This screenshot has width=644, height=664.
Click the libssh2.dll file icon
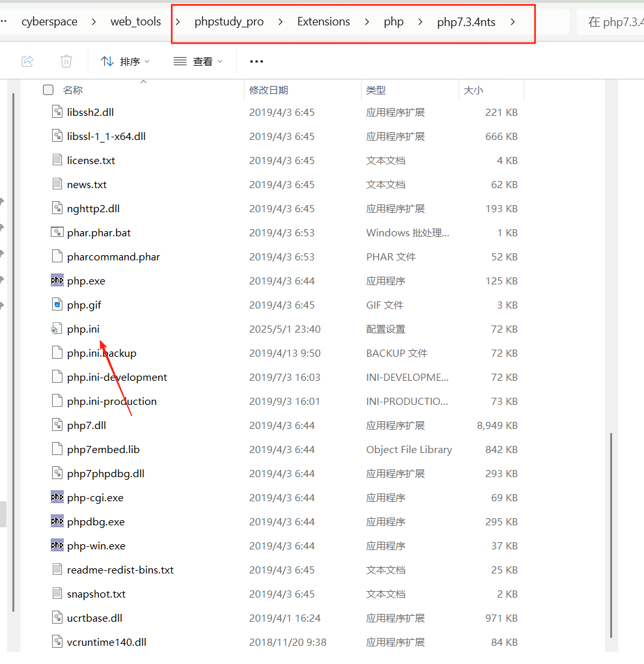[x=57, y=112]
